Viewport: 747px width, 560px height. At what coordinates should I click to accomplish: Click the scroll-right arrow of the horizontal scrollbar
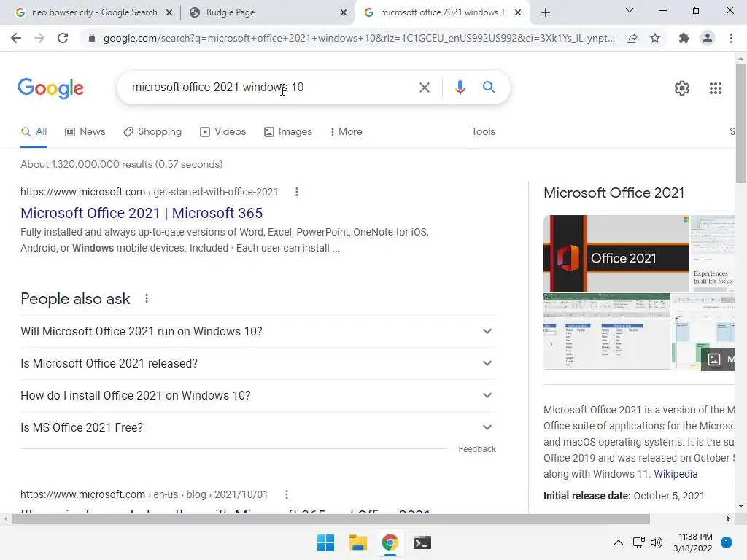(x=729, y=518)
